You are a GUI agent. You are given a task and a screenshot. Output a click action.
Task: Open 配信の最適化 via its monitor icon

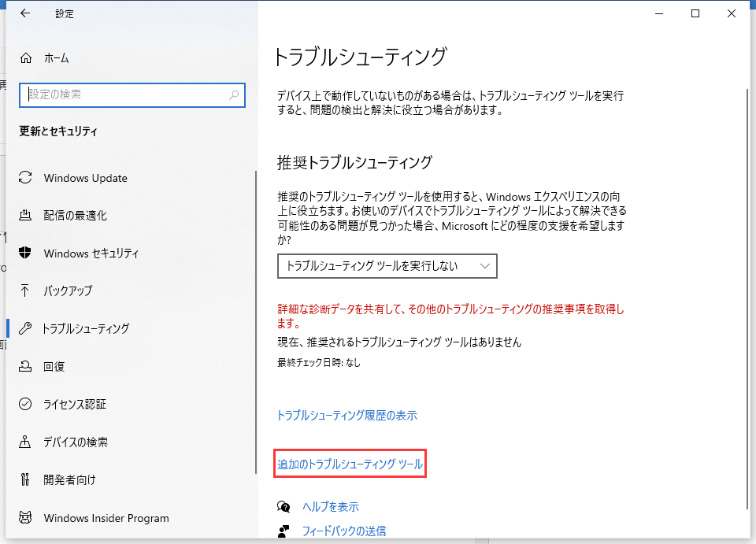[25, 216]
